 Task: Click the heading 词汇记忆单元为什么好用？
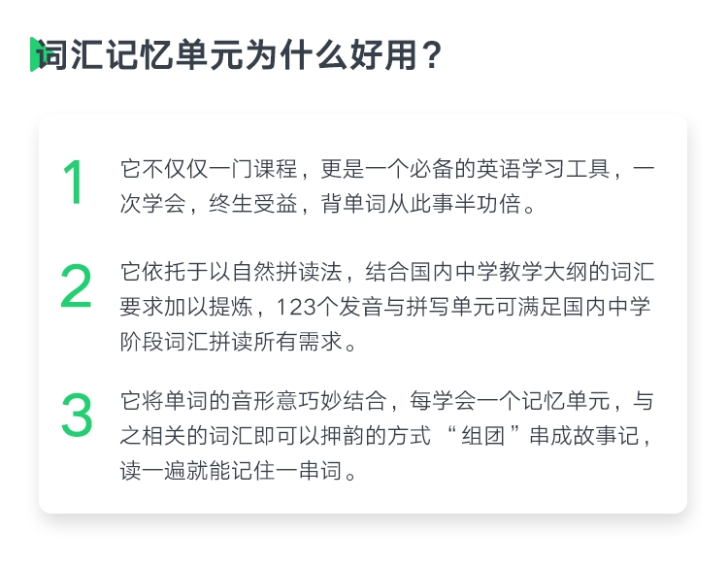[239, 55]
